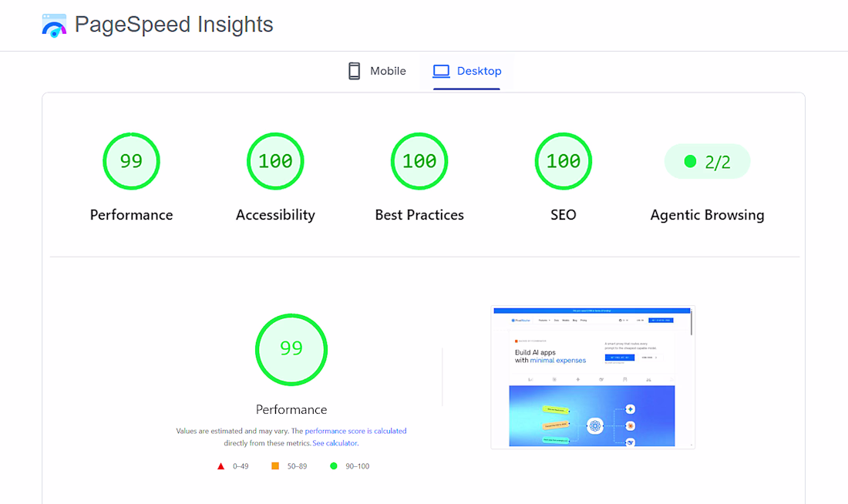Select the Desktop tab

point(466,71)
